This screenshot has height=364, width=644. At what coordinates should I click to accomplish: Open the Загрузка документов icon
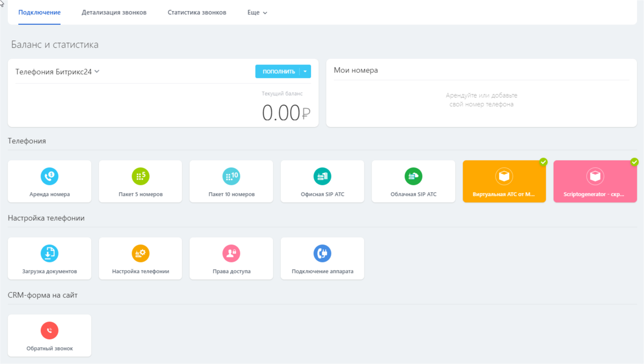pos(49,253)
